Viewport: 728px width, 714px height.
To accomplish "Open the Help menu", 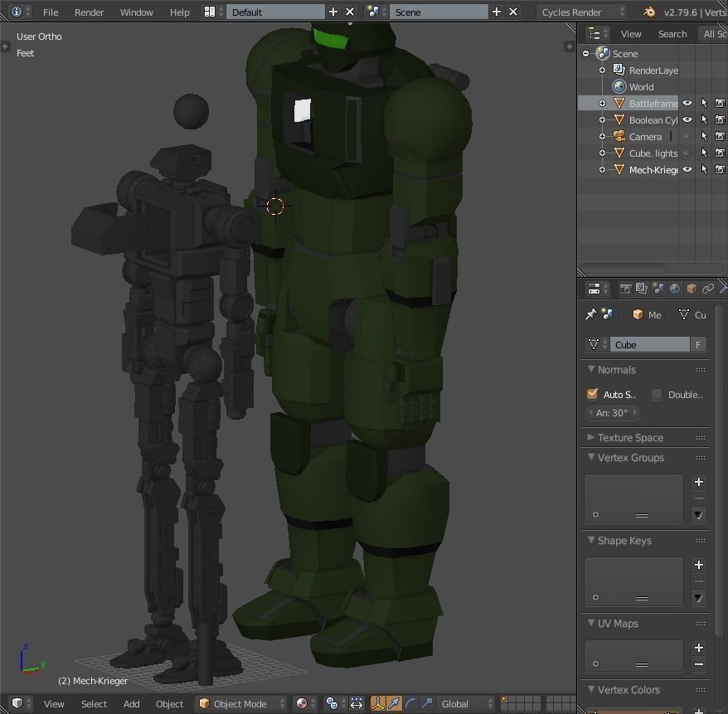I will click(179, 12).
